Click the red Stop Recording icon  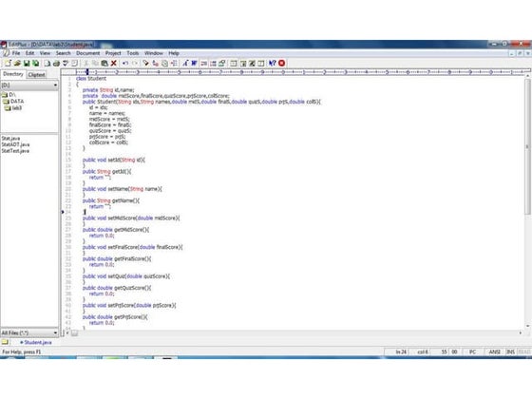[281, 63]
